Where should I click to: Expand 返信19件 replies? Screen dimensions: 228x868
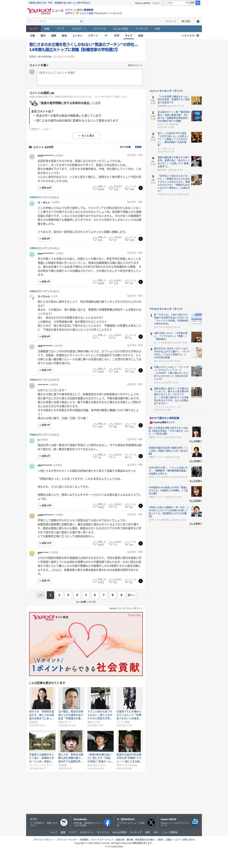point(45,506)
